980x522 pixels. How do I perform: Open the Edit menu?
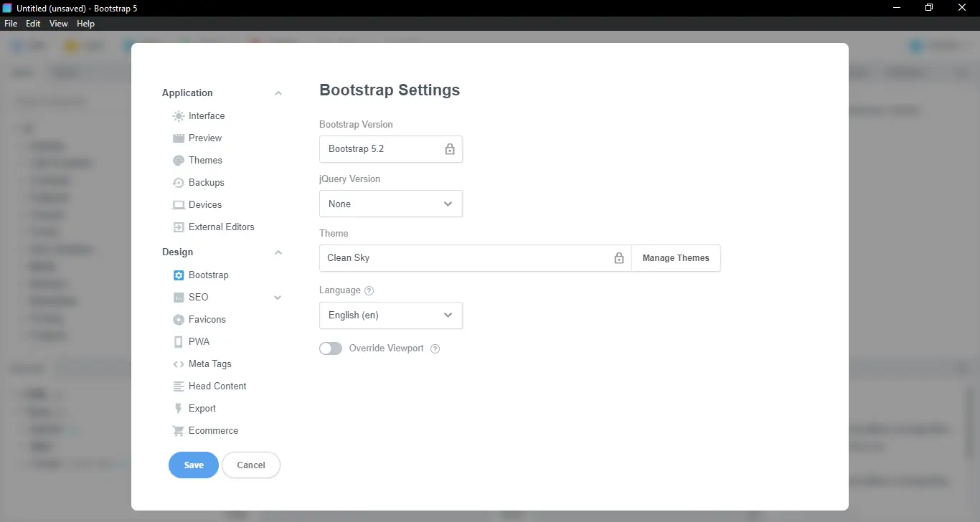tap(33, 24)
